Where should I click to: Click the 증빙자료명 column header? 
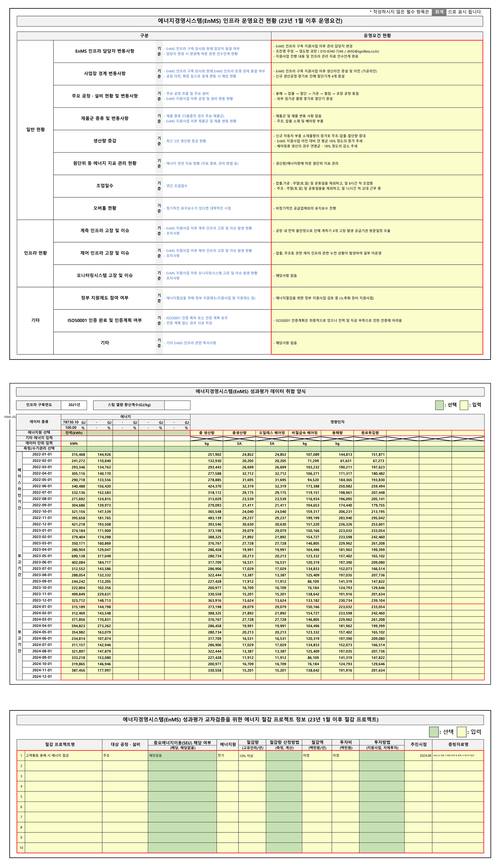458,744
